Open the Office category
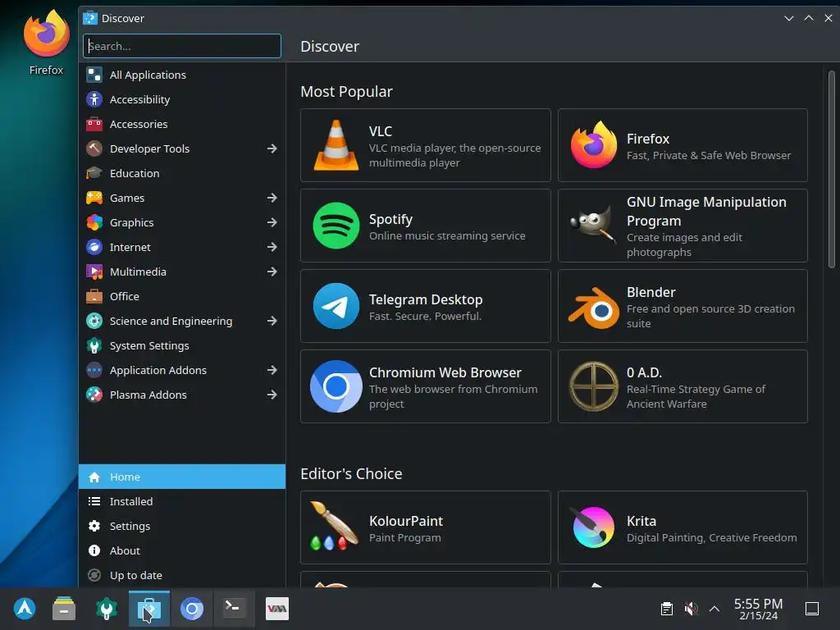 coord(181,296)
